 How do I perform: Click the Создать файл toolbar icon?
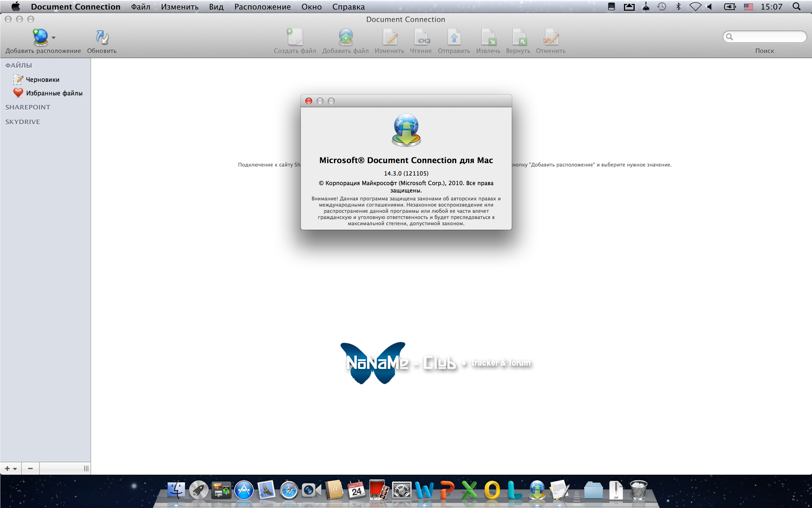295,37
